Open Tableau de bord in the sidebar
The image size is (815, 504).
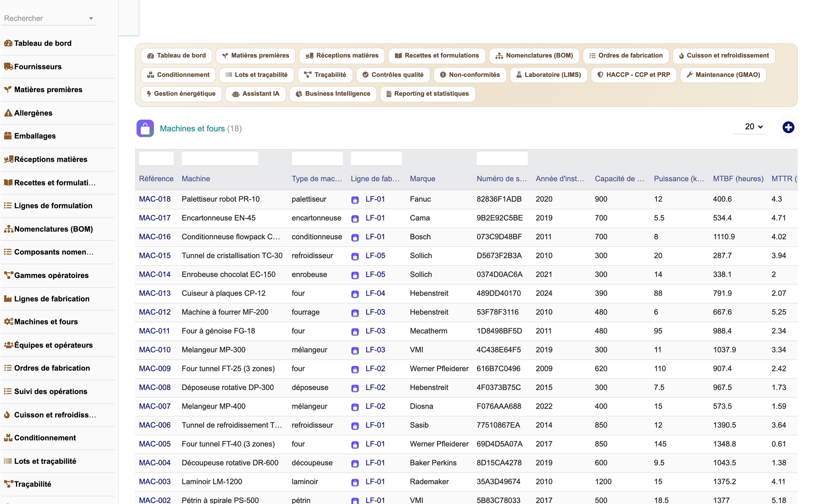(43, 43)
